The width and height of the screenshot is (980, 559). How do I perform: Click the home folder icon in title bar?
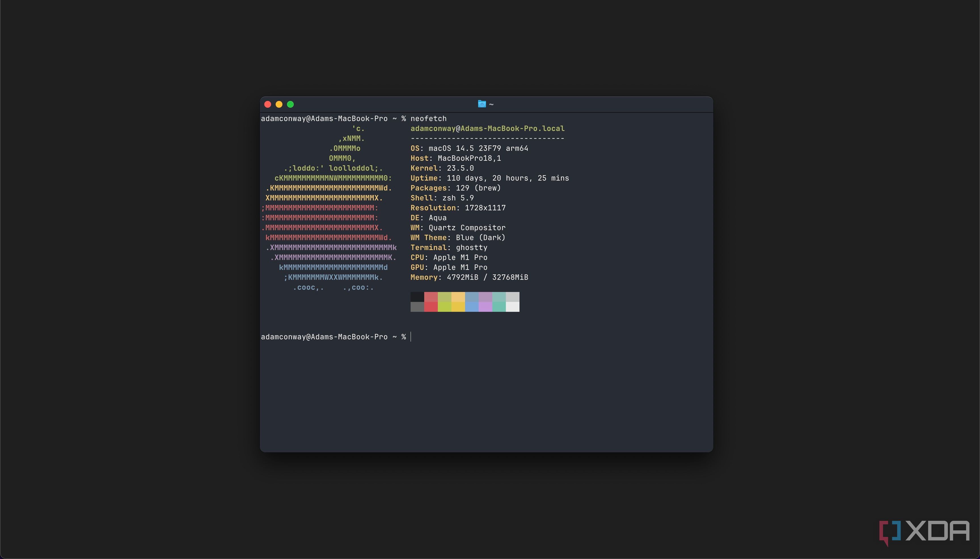pos(481,104)
